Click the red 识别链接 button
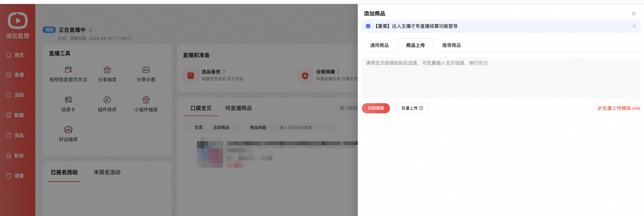 tap(376, 108)
